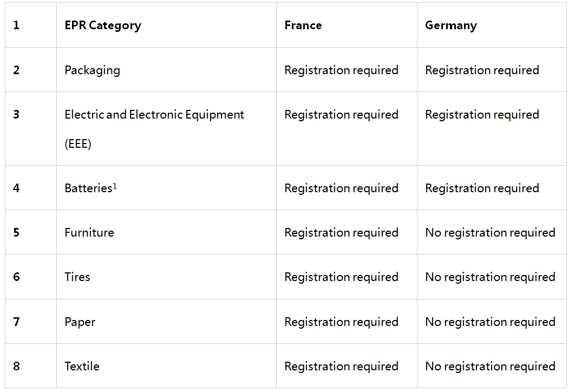This screenshot has height=392, width=575.
Task: Select the Furniture category cell
Action: 166,232
